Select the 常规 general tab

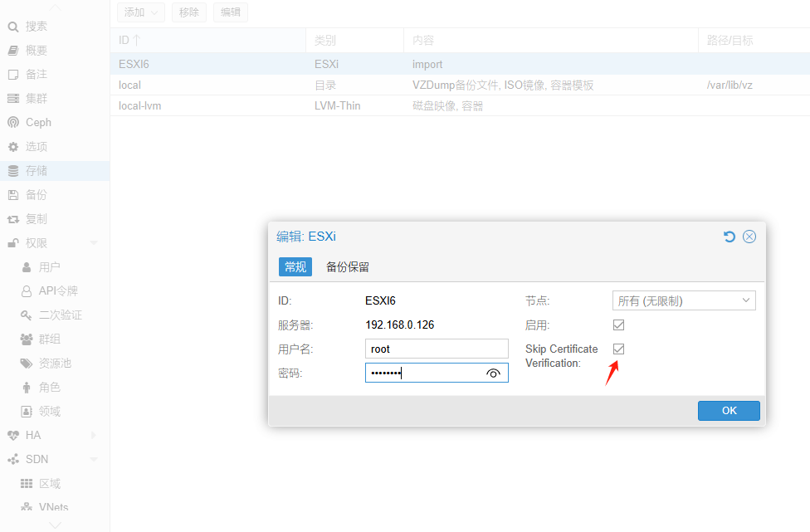pyautogui.click(x=295, y=266)
